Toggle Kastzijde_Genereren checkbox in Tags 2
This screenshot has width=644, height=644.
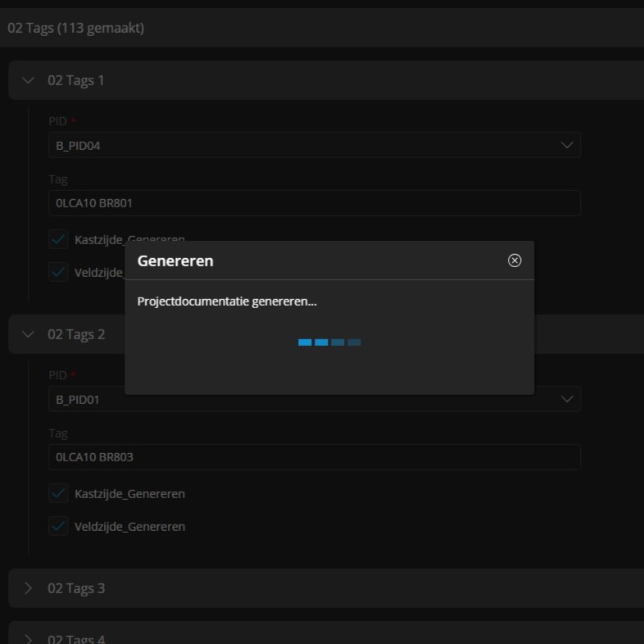pos(58,493)
